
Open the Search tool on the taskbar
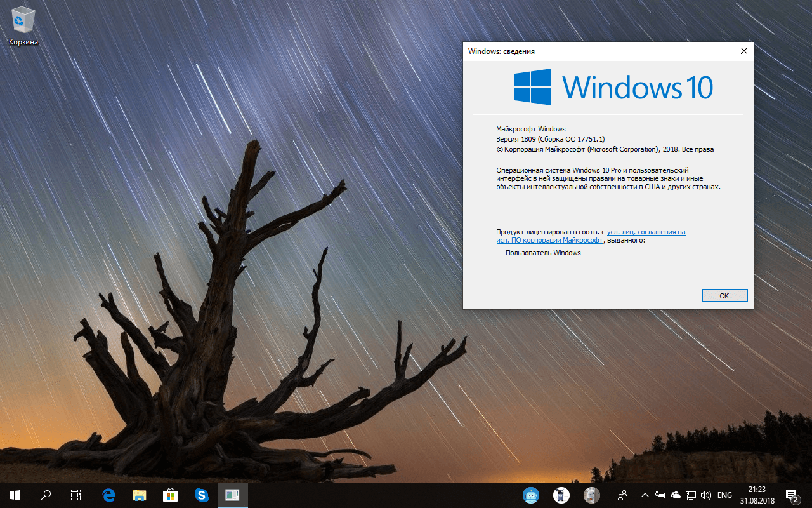coord(45,495)
